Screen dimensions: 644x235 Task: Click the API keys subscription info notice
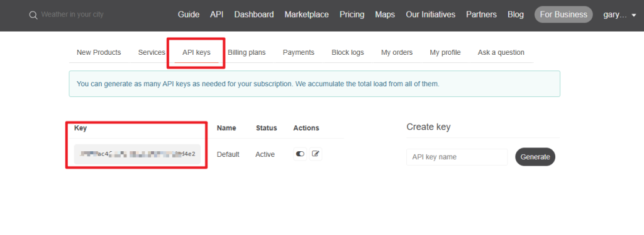(x=314, y=84)
